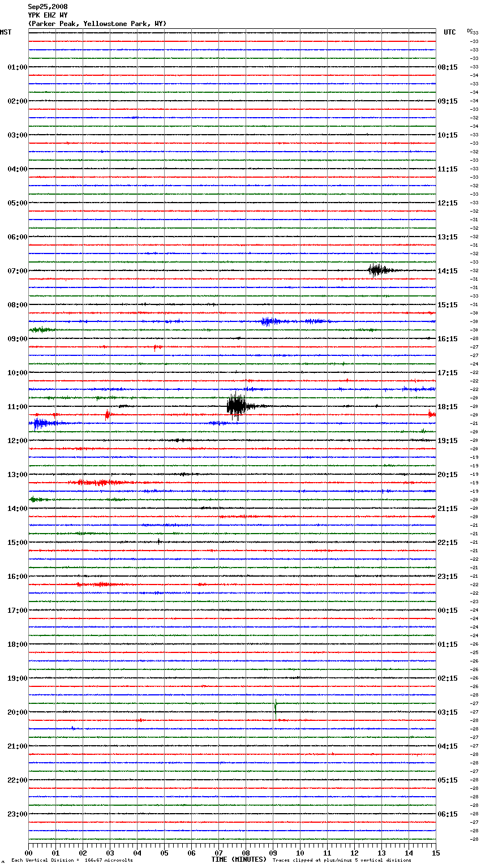Click the 18:15 UTC time label

click(448, 407)
